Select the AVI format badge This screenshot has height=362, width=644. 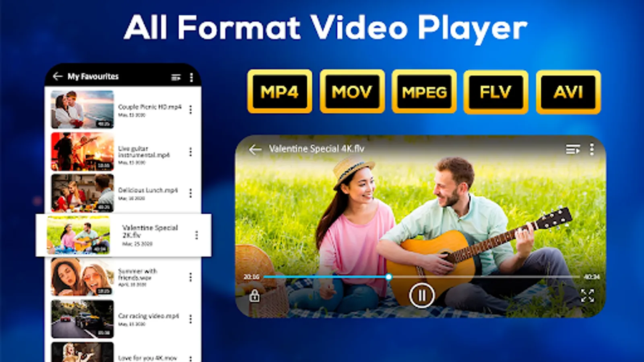[568, 92]
